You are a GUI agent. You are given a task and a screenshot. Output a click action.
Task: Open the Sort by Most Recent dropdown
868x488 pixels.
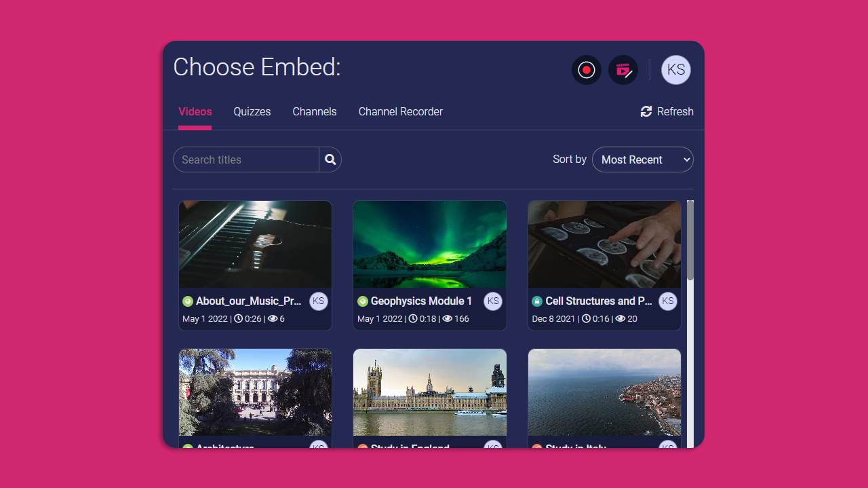tap(643, 159)
